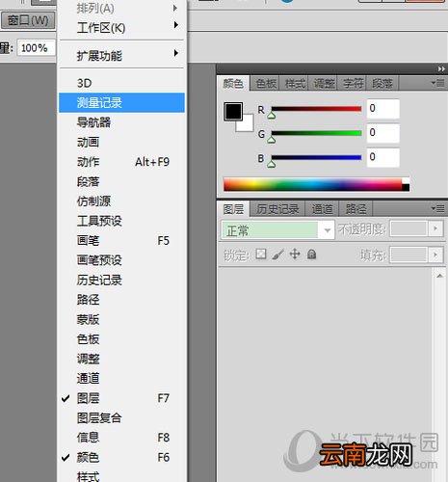Choose 调整 in the window menu
Image resolution: width=448 pixels, height=482 pixels.
point(121,359)
